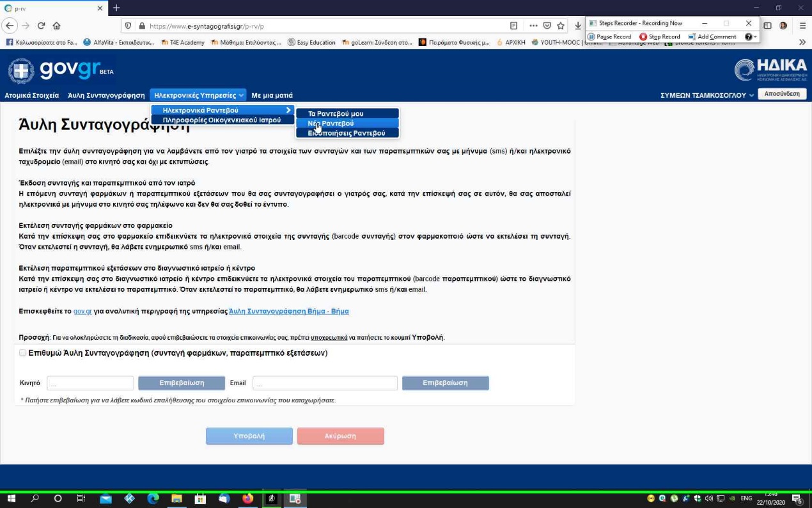The width and height of the screenshot is (812, 508).
Task: Click the red Ακύρωση cancel button
Action: click(340, 436)
